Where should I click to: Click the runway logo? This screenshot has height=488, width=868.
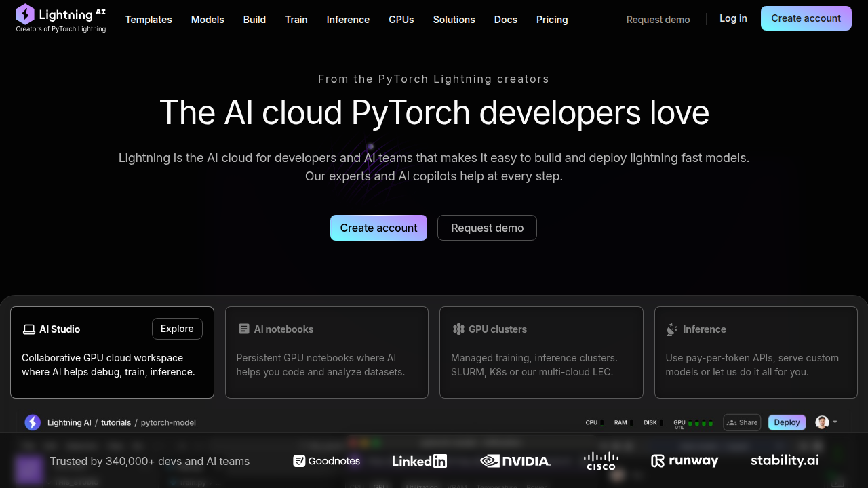click(684, 461)
